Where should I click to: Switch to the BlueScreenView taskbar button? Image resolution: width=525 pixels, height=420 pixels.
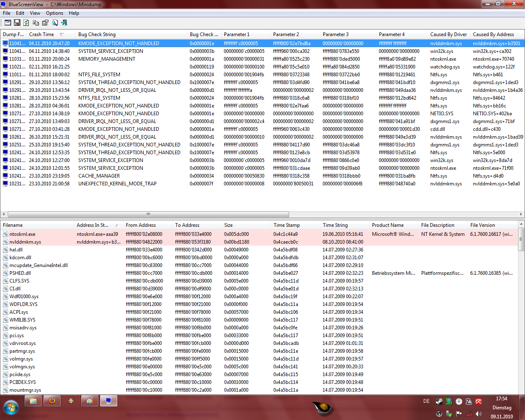pos(108,401)
